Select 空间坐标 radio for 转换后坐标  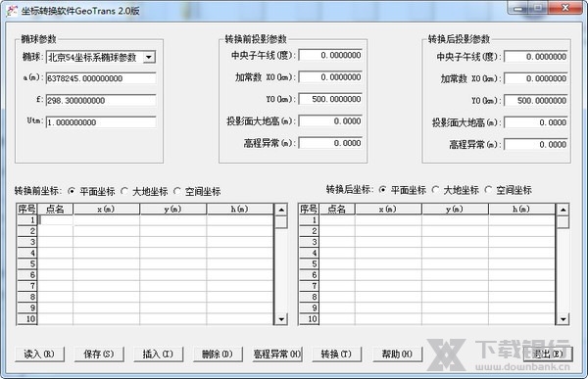pyautogui.click(x=488, y=190)
